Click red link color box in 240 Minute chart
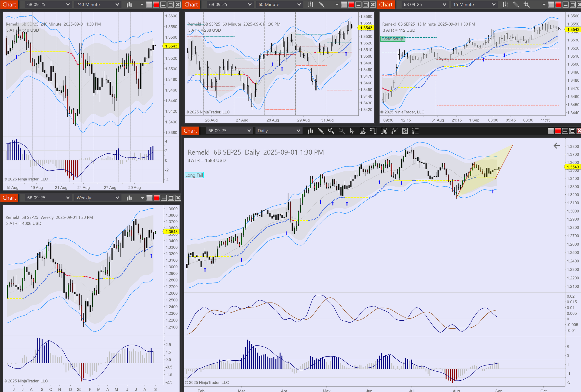Viewport: 581px width, 392px height. (x=156, y=4)
